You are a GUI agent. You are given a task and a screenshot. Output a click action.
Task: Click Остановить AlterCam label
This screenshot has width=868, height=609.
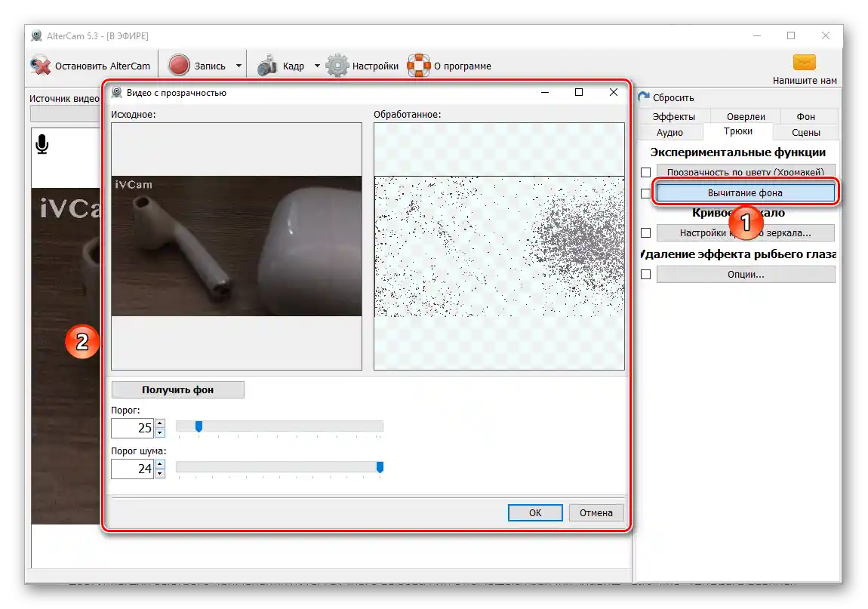click(103, 66)
